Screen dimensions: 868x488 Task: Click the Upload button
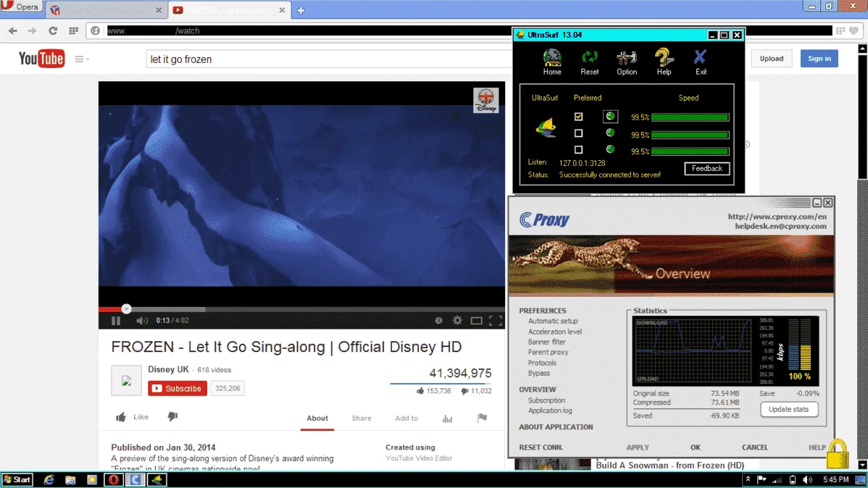[x=771, y=59]
